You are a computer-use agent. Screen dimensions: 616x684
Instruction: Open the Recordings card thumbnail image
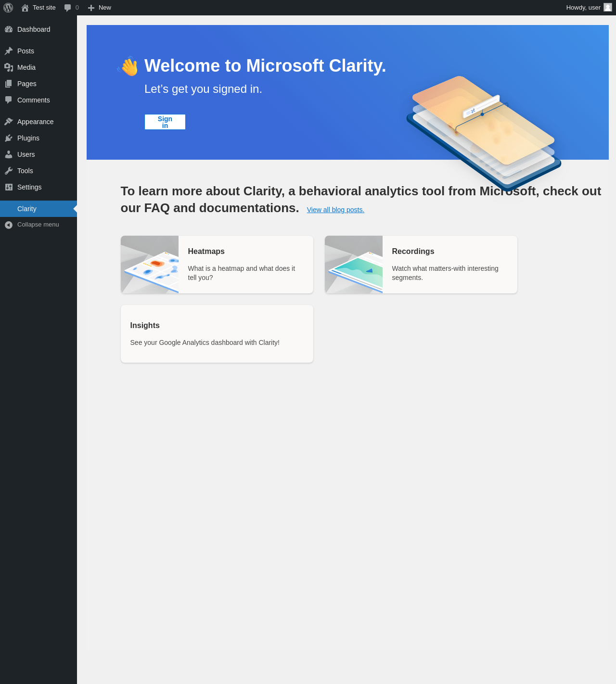point(354,265)
